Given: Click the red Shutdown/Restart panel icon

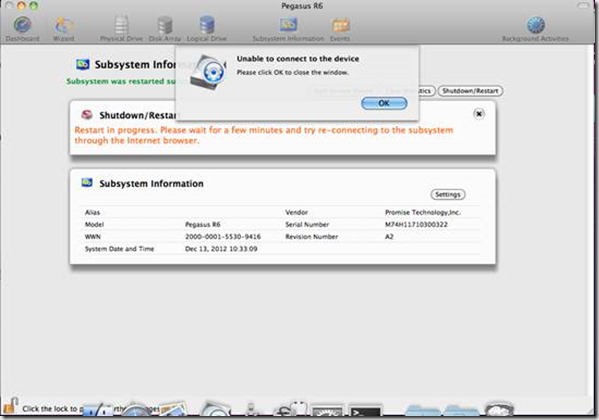Looking at the screenshot, I should tap(87, 115).
